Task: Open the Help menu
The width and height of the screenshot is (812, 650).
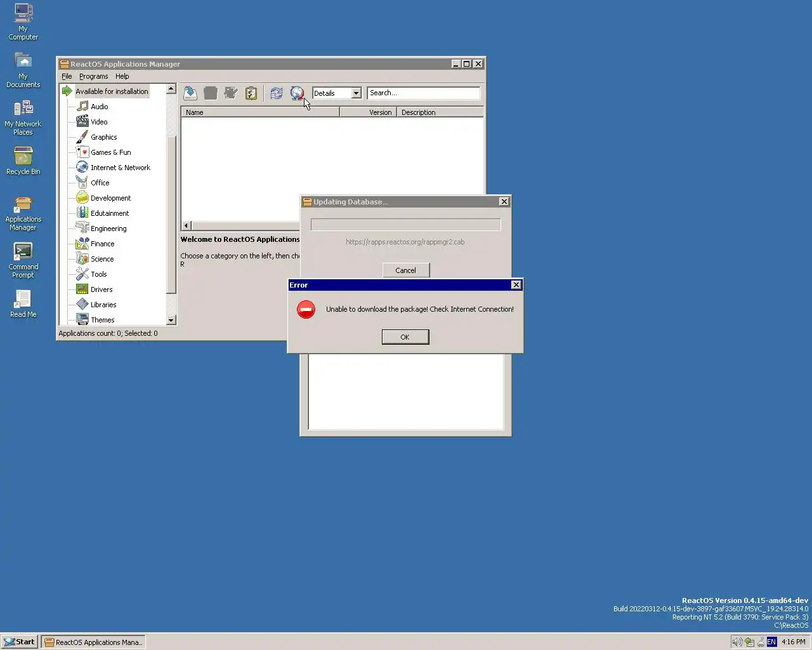Action: pyautogui.click(x=122, y=76)
